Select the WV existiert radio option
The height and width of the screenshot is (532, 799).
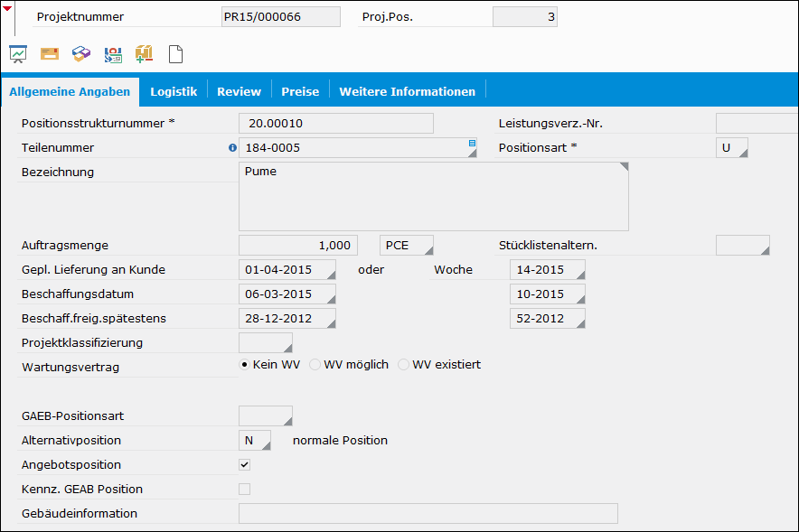tap(404, 365)
